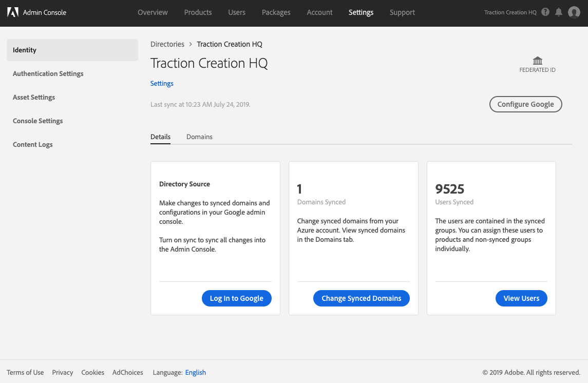Open the notifications bell icon
This screenshot has height=383, width=588.
tap(559, 12)
